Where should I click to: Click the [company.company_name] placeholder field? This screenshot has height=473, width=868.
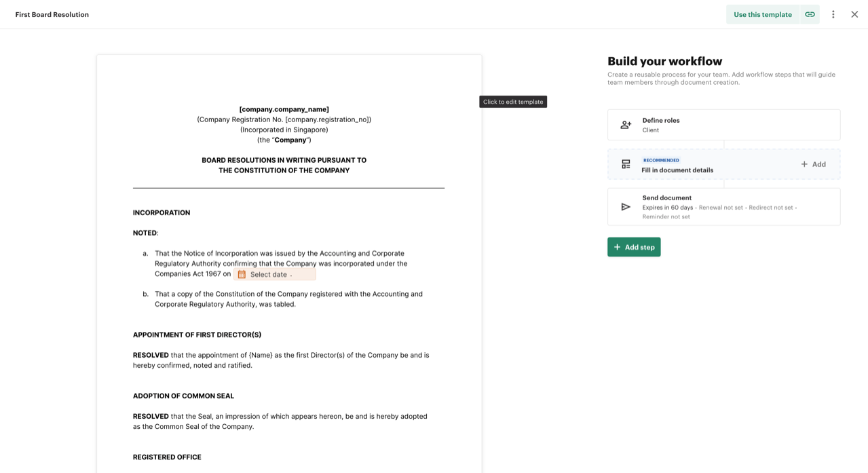[284, 109]
